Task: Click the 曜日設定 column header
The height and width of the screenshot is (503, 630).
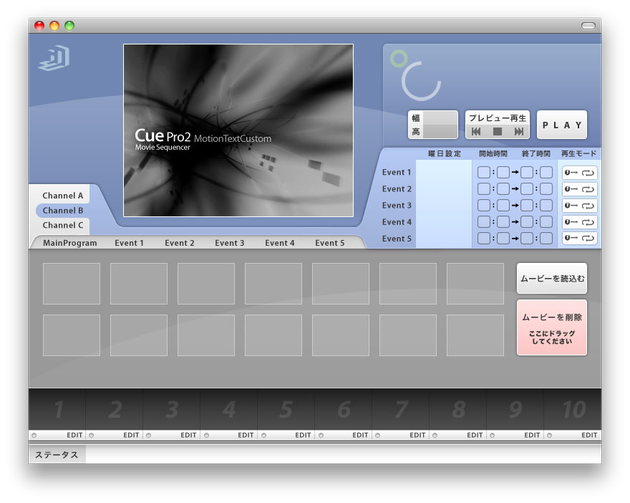Action: point(444,154)
